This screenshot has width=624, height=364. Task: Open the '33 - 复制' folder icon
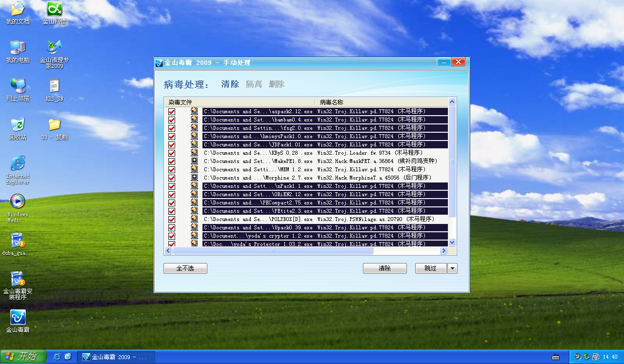point(54,128)
